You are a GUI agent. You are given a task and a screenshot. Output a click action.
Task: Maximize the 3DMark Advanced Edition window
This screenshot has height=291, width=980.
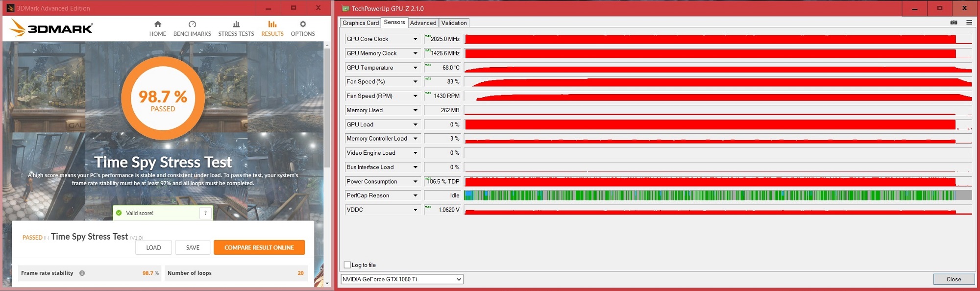[293, 8]
